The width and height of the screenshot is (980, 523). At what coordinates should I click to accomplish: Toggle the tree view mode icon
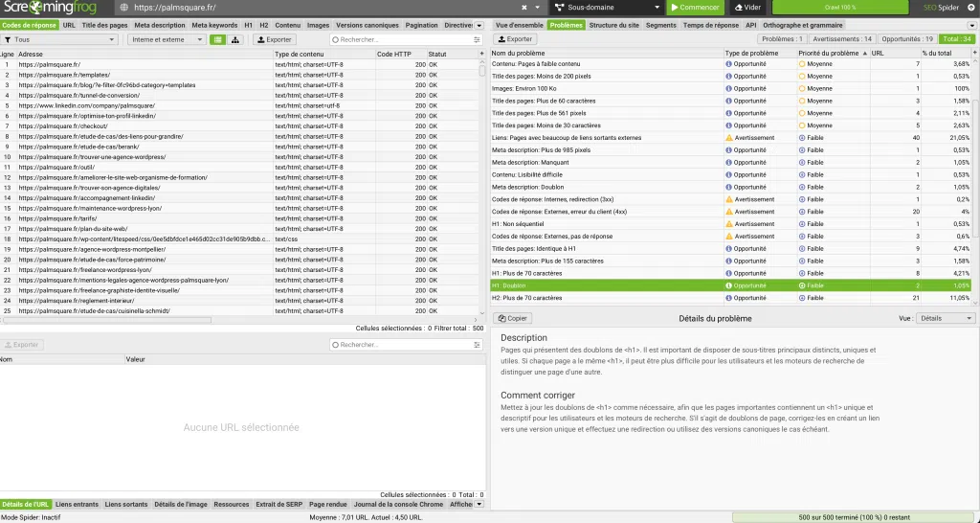[x=235, y=39]
